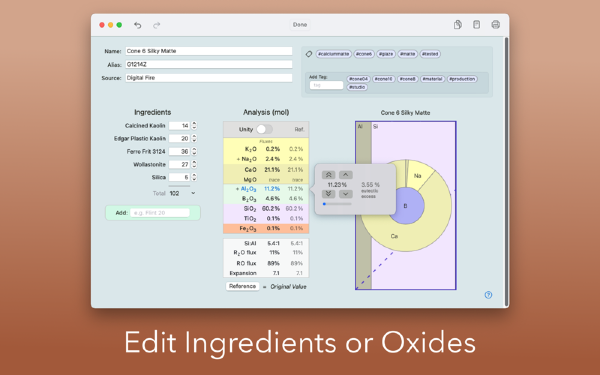Click the print icon in toolbar
Screen dimensions: 600x375
point(496,25)
